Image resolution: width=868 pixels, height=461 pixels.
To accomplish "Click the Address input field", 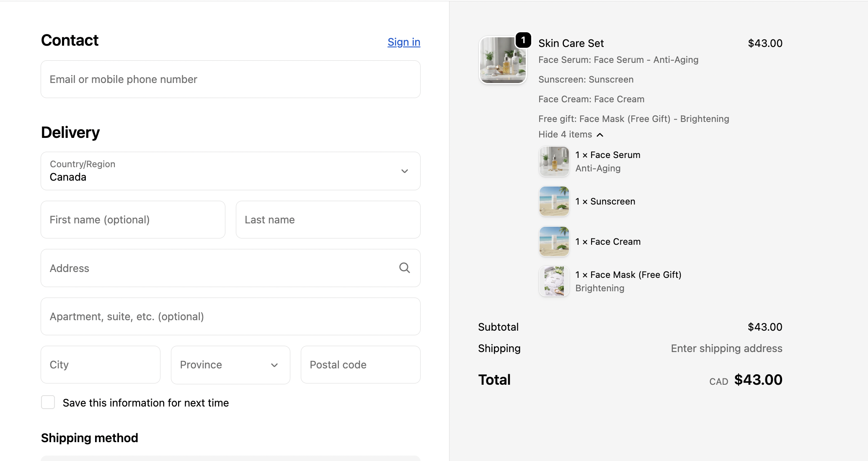I will pos(218,268).
